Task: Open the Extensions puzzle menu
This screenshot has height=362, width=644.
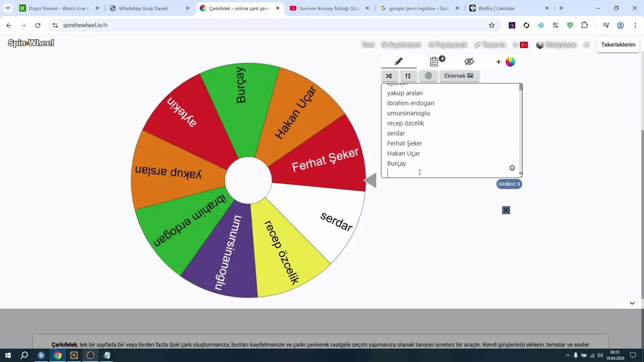Action: (x=585, y=26)
